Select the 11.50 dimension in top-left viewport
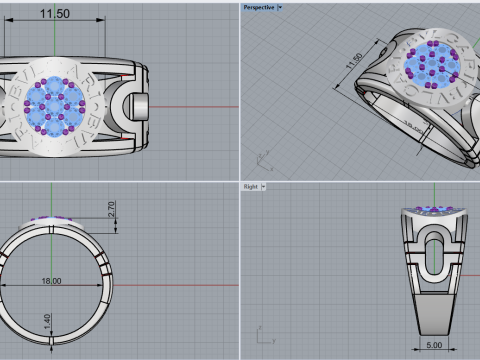Viewport: 480px width, 360px height. pyautogui.click(x=55, y=14)
